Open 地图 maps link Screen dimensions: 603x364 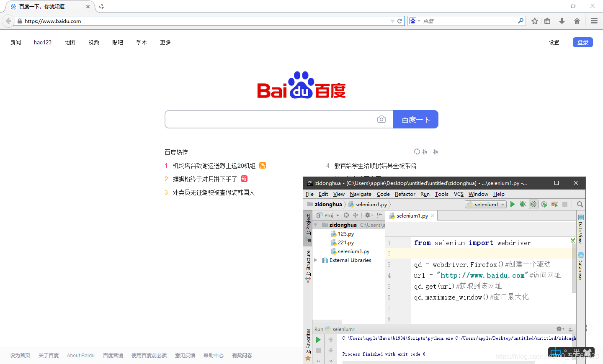tap(70, 42)
